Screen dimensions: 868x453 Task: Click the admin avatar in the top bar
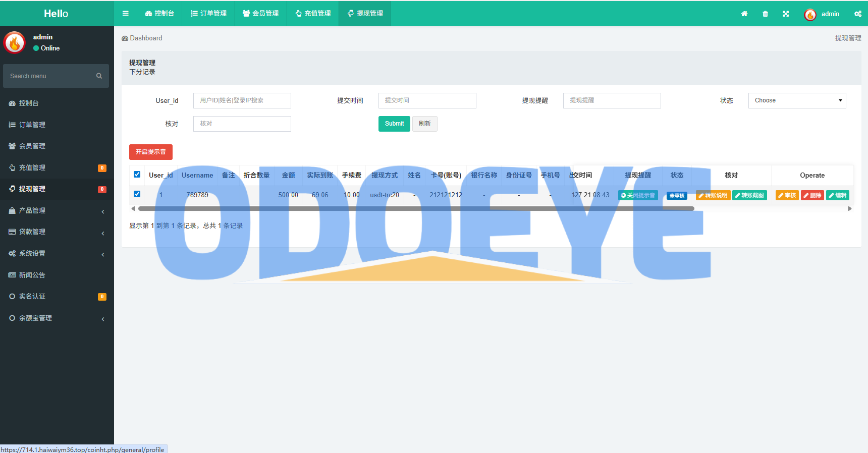(x=810, y=15)
